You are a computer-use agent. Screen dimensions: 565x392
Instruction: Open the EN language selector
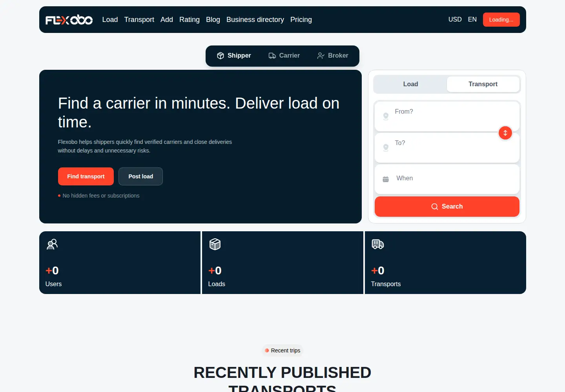(x=472, y=20)
